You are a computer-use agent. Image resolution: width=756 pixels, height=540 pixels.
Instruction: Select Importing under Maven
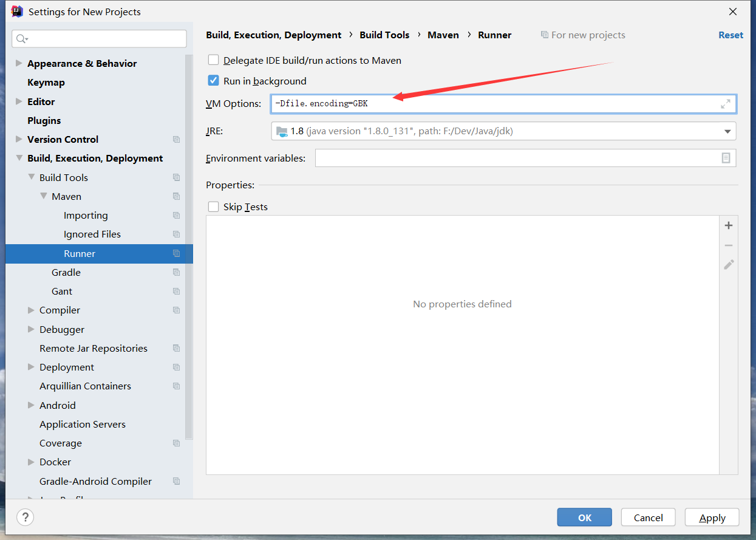tap(86, 216)
